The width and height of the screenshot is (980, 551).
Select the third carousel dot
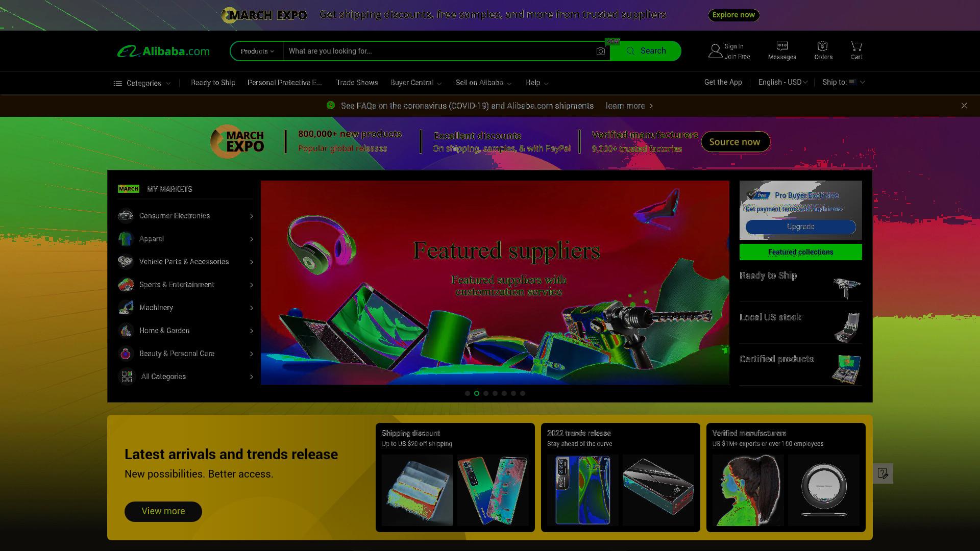(x=486, y=393)
